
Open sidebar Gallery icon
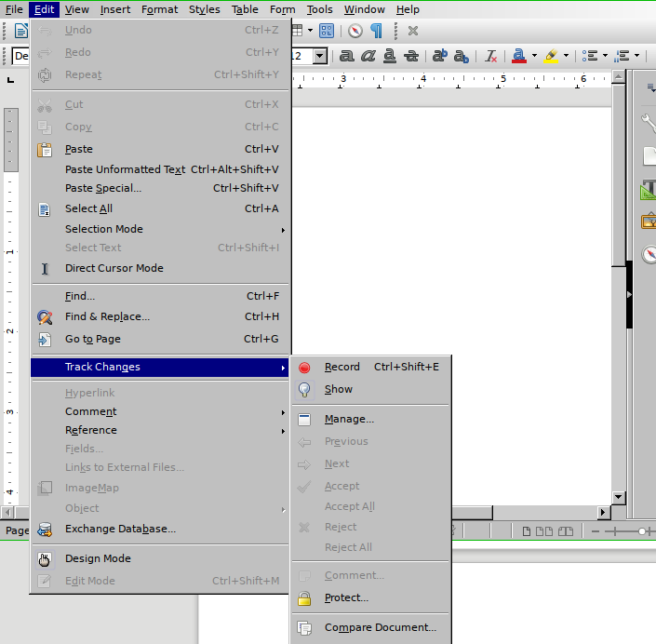tap(649, 221)
